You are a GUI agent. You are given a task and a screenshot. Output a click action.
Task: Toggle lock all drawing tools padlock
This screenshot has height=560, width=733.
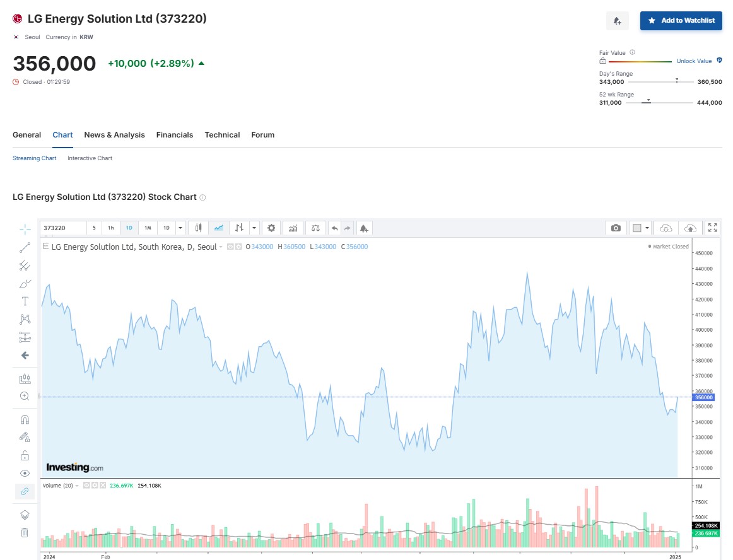(x=25, y=455)
